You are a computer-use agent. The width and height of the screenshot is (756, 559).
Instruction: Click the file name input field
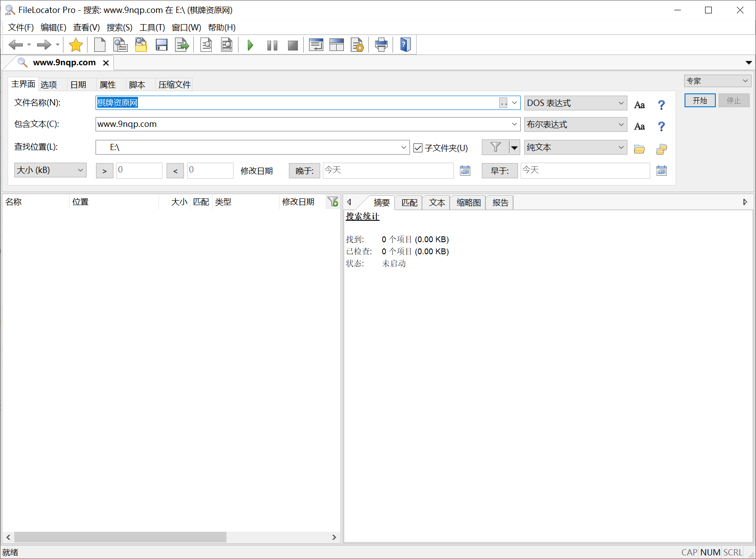tap(297, 103)
